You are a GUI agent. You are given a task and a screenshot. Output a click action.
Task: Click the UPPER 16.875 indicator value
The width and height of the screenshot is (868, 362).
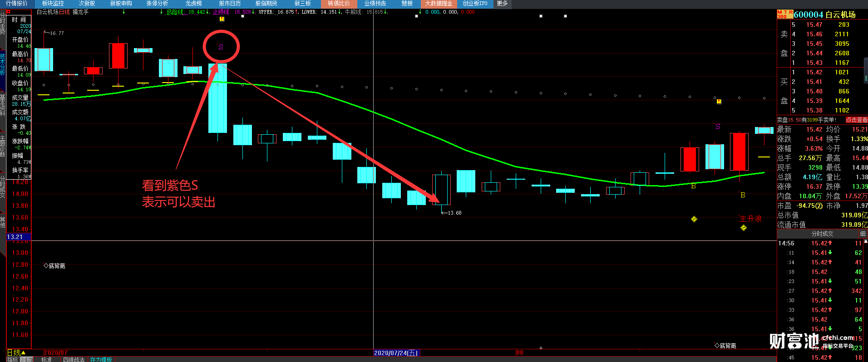point(278,12)
